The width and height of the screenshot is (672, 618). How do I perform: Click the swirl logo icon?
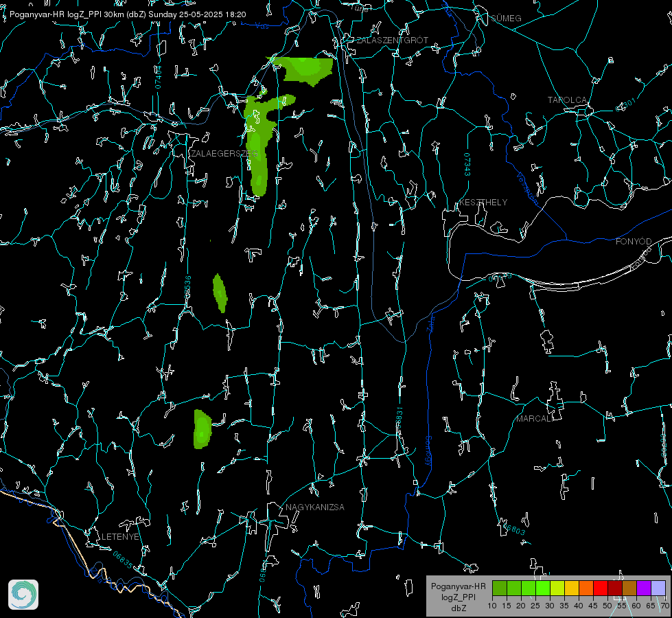(23, 595)
